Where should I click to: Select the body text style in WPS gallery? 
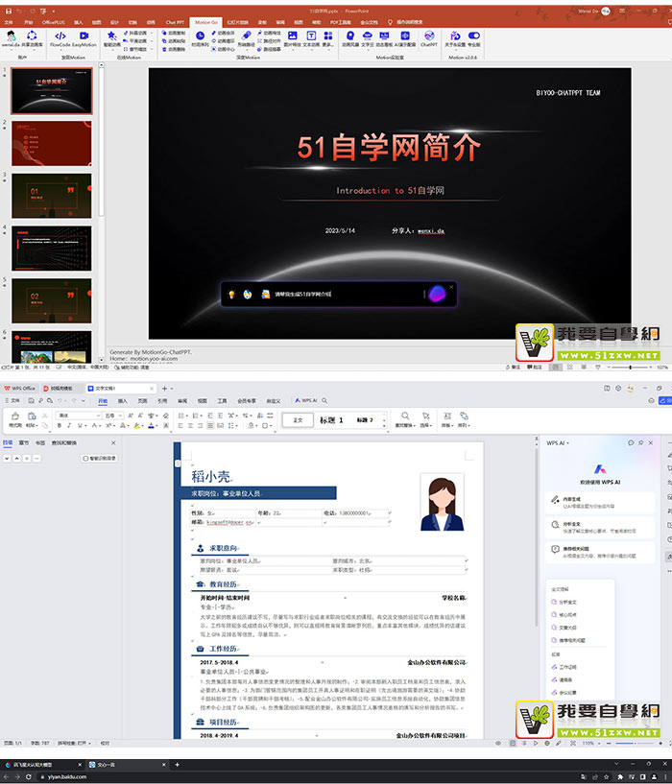point(298,420)
